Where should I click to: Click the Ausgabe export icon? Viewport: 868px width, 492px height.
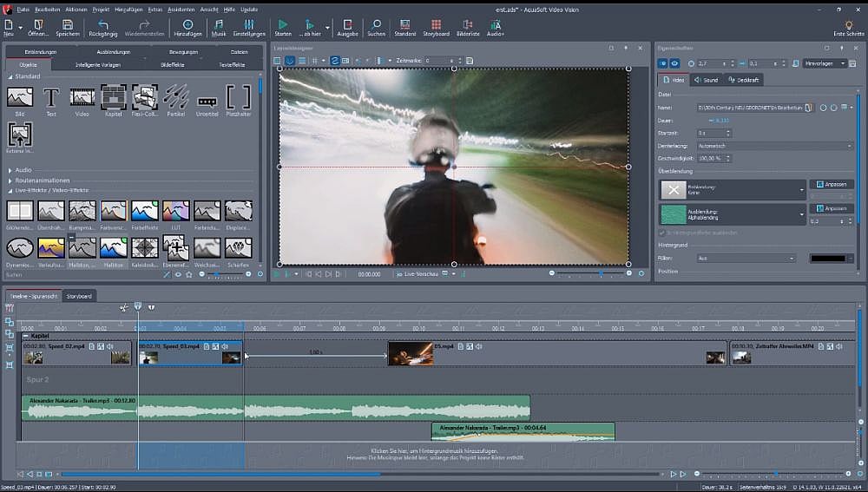pos(347,25)
